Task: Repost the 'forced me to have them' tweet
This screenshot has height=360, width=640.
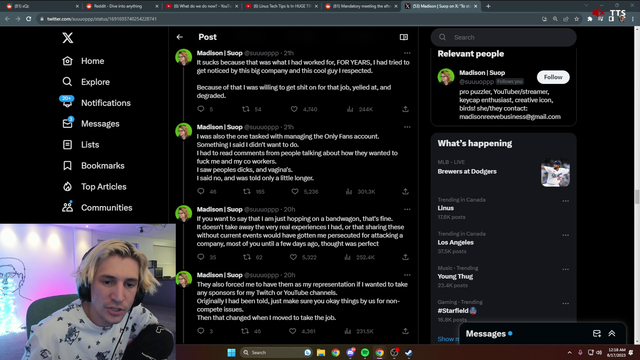Action: 245,331
